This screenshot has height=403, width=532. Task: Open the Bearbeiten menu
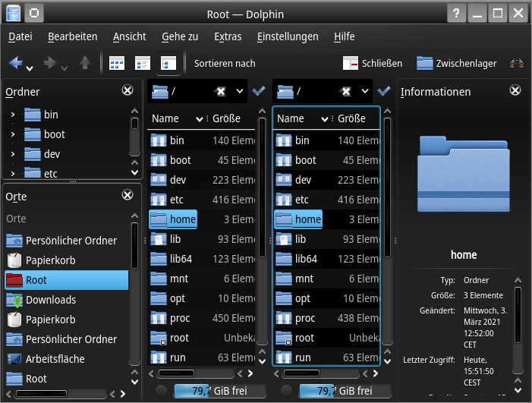tap(73, 36)
